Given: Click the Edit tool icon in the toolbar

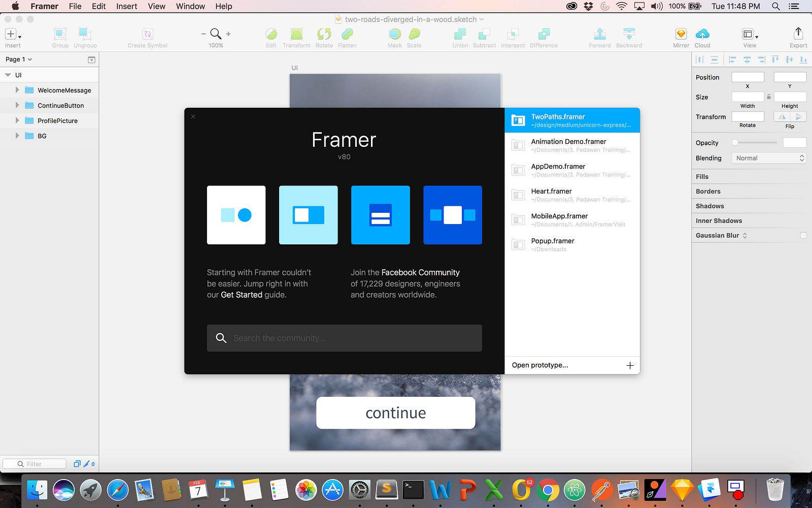Looking at the screenshot, I should point(271,34).
